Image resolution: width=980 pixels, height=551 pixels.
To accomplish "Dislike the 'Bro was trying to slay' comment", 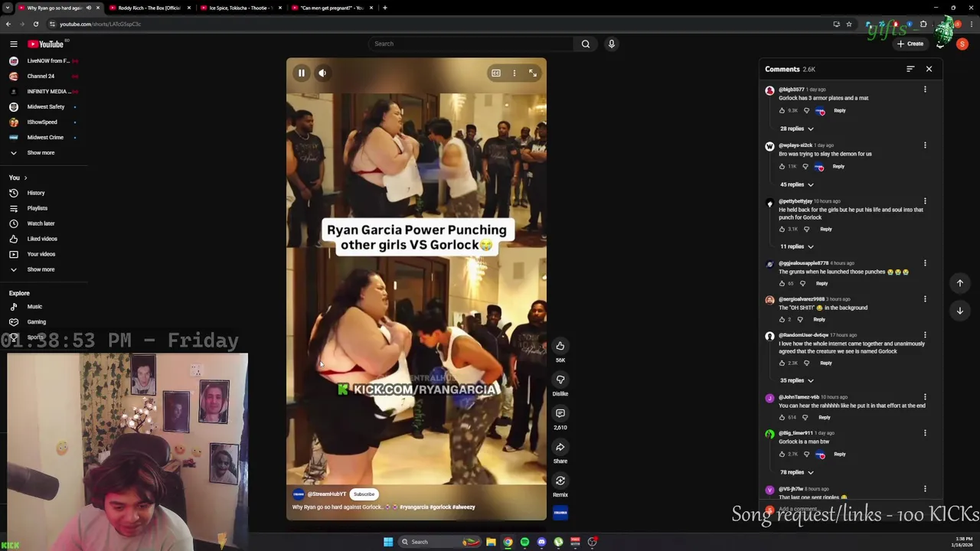I will (805, 167).
